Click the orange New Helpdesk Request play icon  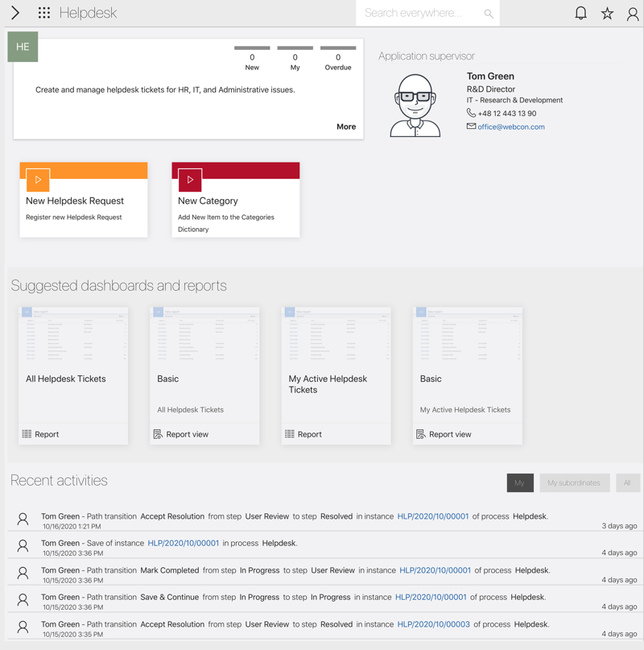[x=38, y=180]
